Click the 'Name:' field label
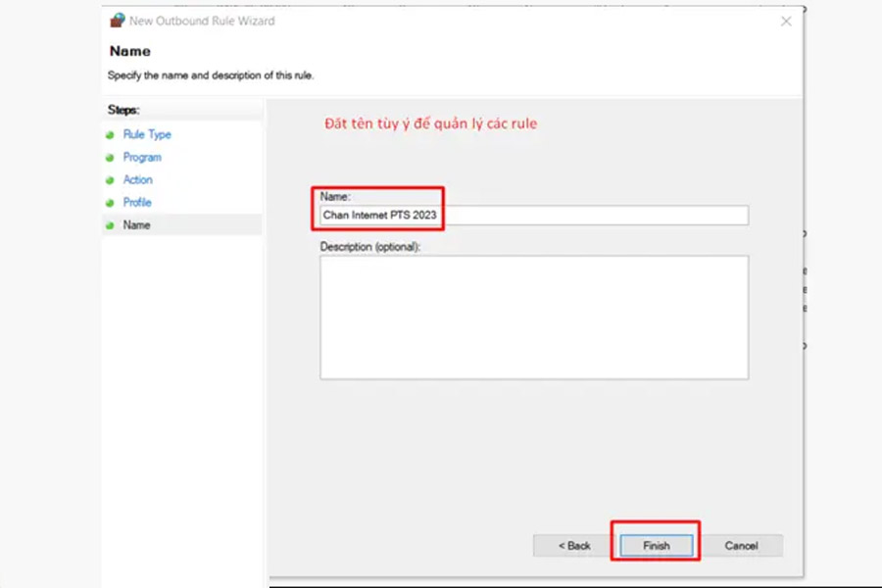This screenshot has height=588, width=882. 335,196
